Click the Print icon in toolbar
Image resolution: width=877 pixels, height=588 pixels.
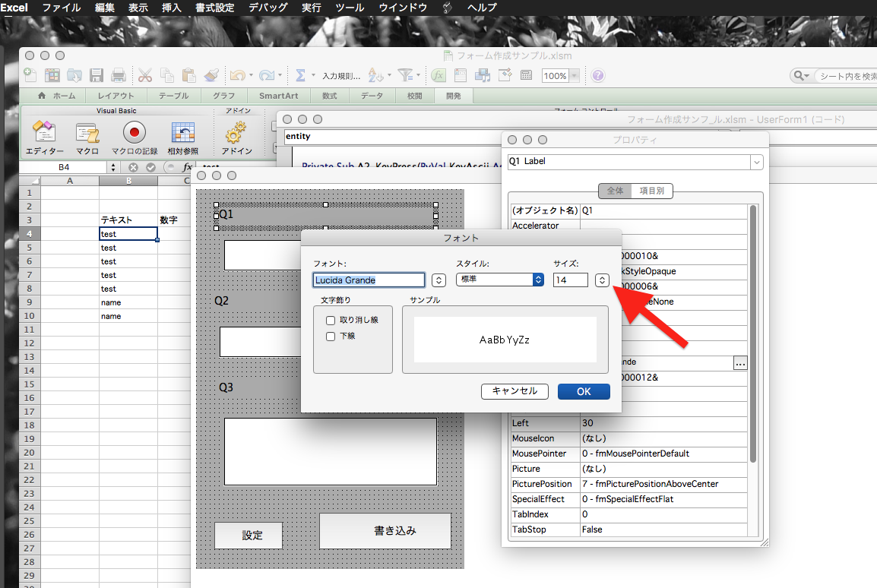tap(119, 75)
